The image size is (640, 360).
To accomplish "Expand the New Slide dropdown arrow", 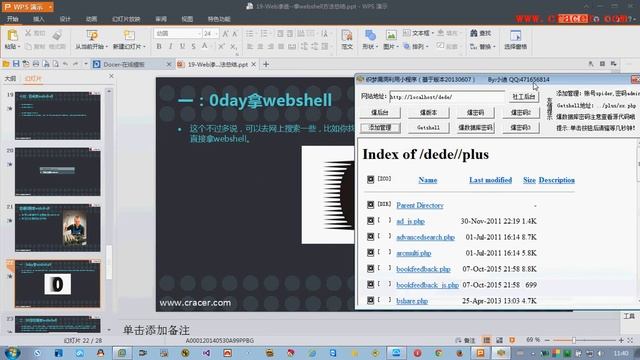I will point(144,47).
